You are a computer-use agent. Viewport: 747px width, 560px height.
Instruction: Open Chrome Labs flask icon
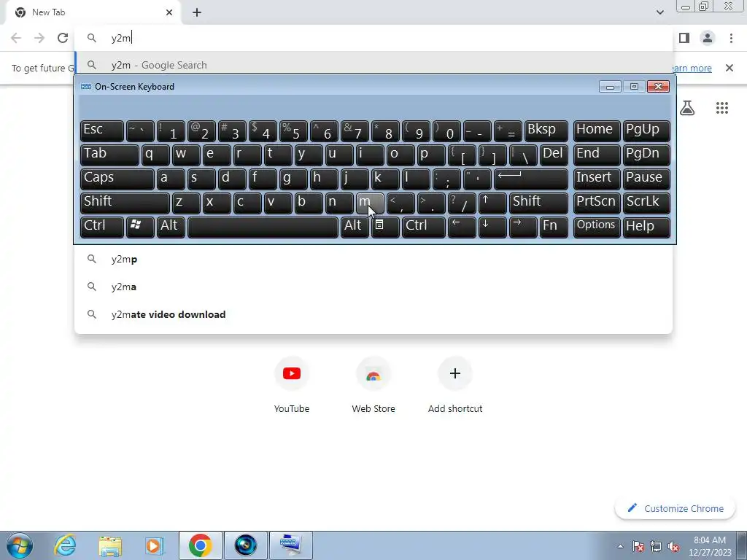686,108
